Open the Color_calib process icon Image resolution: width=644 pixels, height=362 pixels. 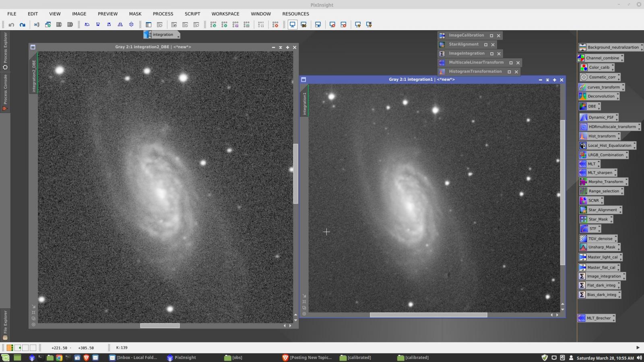pos(597,67)
